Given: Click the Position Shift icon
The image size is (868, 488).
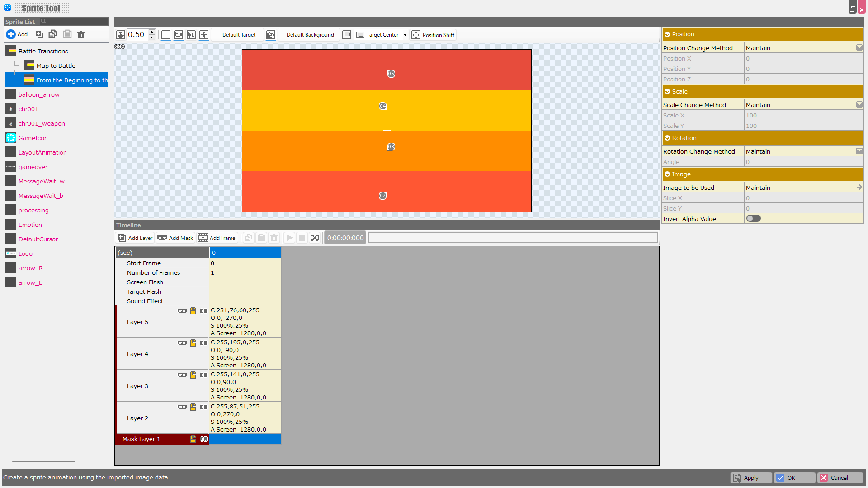Looking at the screenshot, I should [416, 35].
